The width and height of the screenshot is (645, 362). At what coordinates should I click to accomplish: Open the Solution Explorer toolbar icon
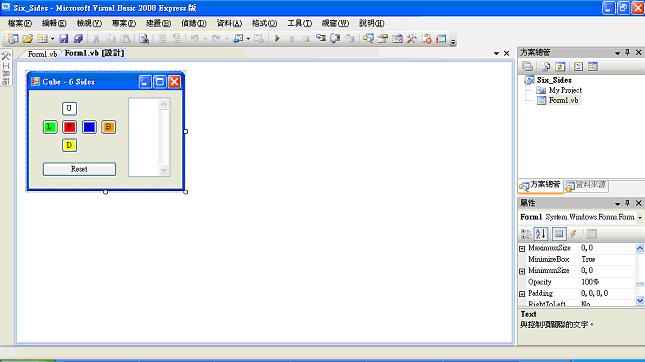tap(368, 39)
